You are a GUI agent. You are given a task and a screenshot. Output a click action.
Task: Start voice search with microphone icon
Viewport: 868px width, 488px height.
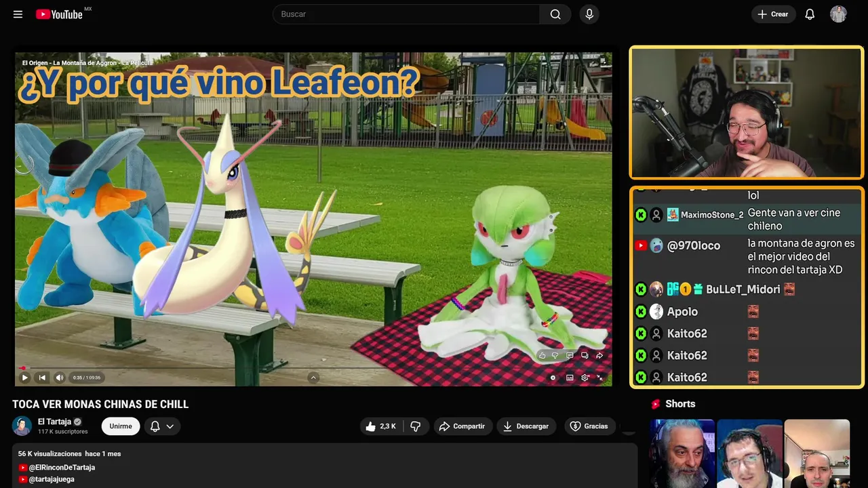[x=589, y=14]
